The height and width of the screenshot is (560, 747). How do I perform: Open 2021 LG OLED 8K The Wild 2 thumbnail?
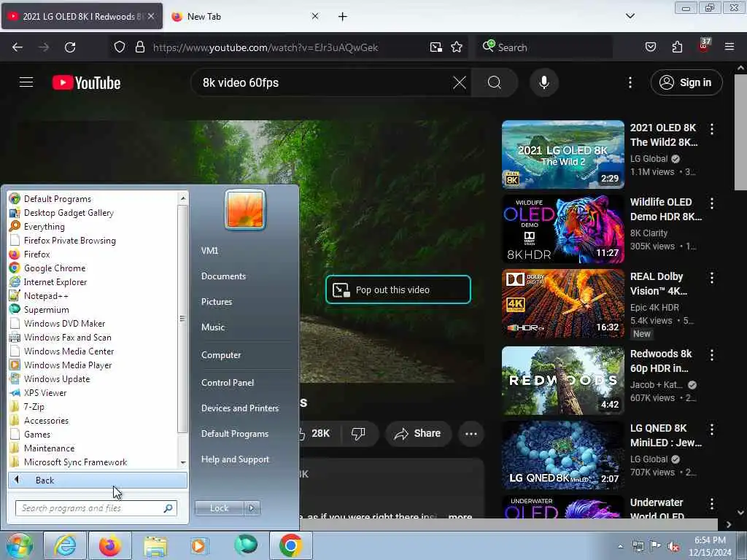click(562, 155)
